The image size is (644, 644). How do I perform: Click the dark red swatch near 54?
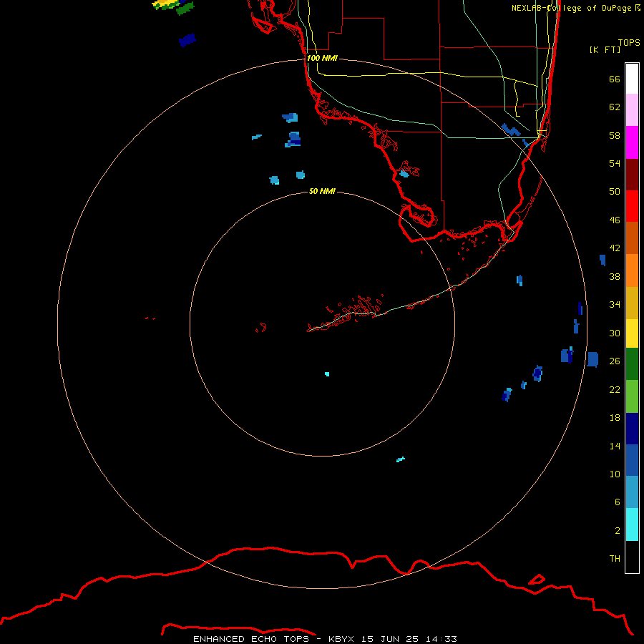point(632,175)
